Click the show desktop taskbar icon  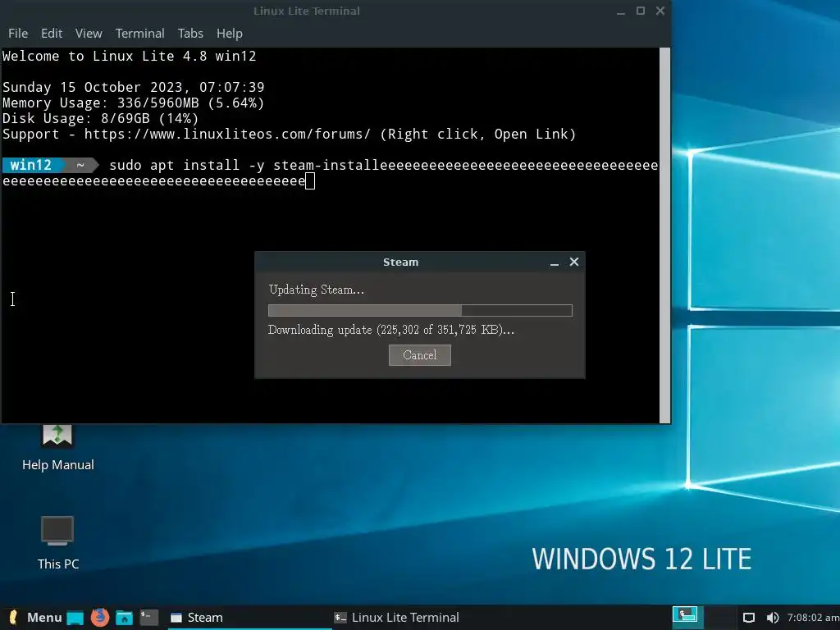click(75, 618)
